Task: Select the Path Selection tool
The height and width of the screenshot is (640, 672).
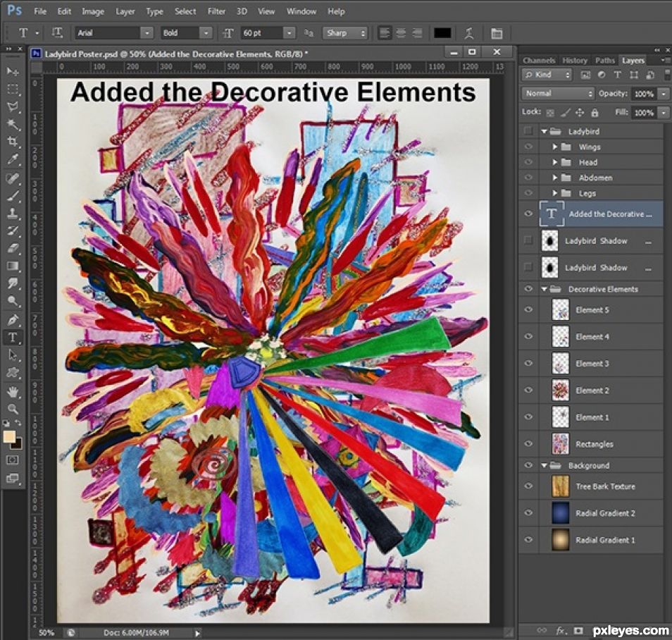Action: pyautogui.click(x=13, y=356)
